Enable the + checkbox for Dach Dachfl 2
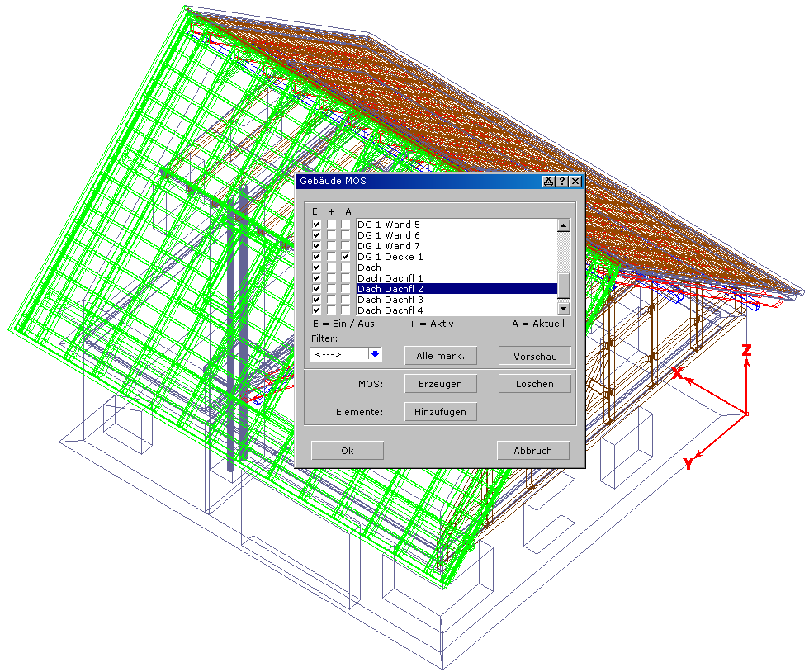 tap(331, 289)
